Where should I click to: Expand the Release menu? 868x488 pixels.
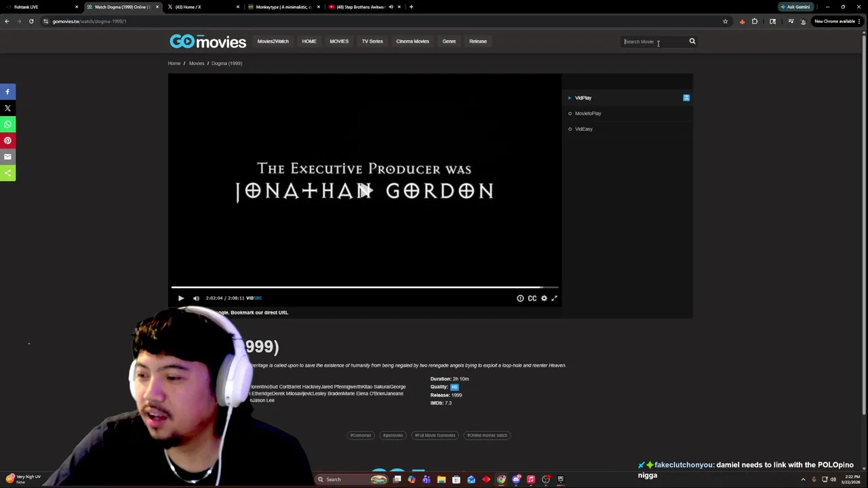tap(478, 41)
